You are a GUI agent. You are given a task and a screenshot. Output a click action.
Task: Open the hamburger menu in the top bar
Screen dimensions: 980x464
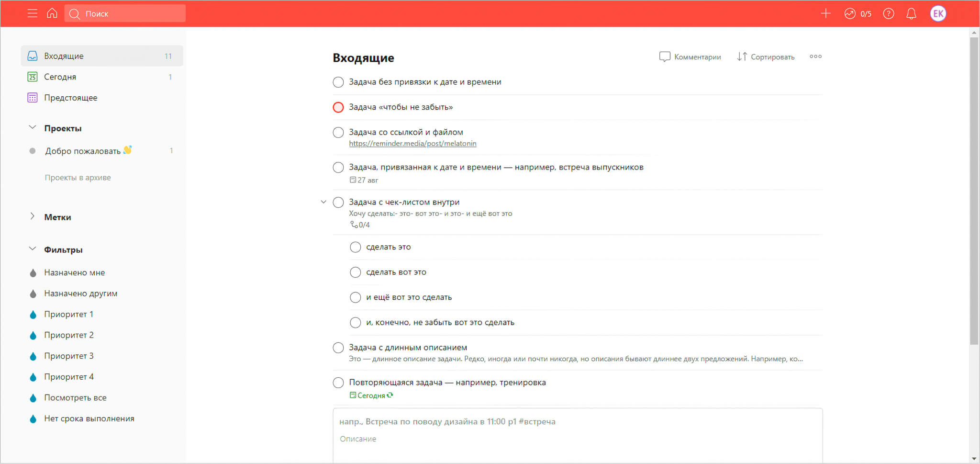[33, 13]
